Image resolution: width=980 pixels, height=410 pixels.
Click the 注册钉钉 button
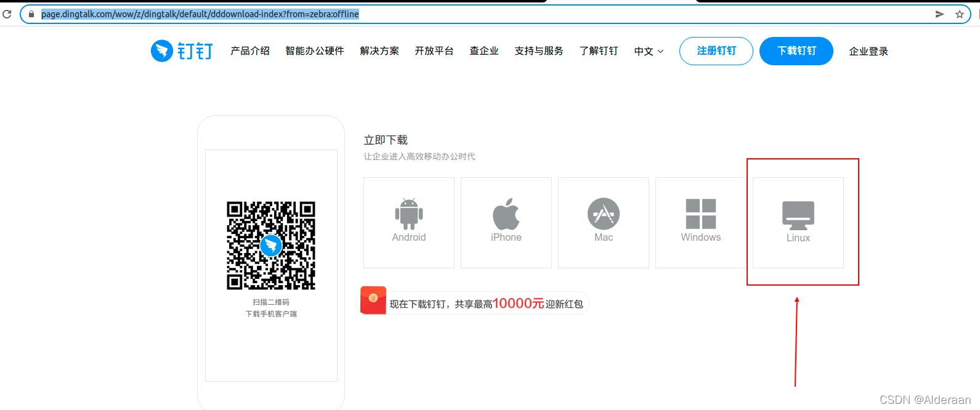(x=716, y=51)
